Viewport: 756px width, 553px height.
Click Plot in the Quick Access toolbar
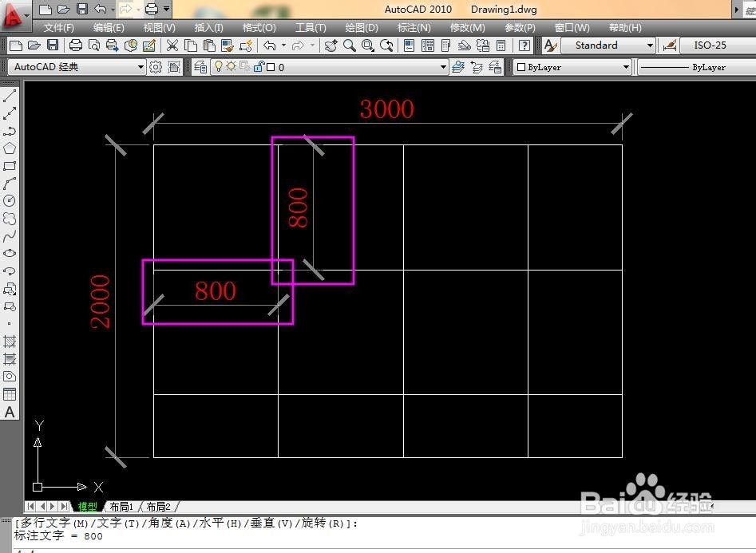152,9
